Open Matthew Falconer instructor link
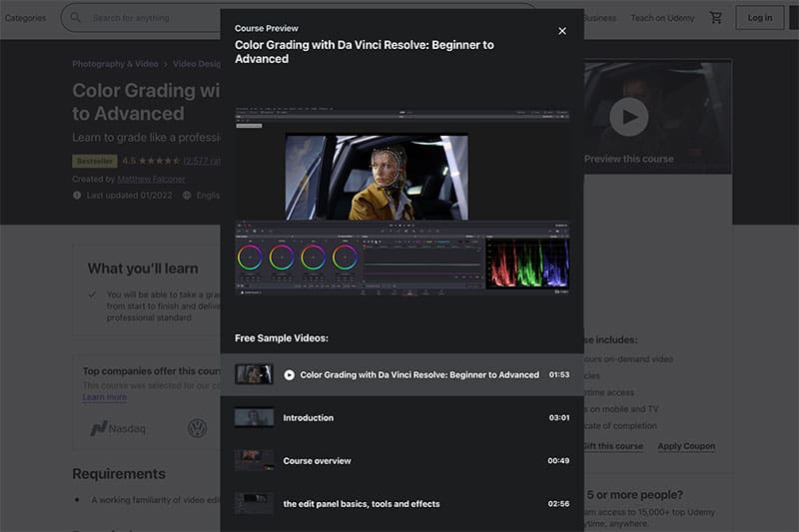Image resolution: width=799 pixels, height=532 pixels. click(151, 180)
